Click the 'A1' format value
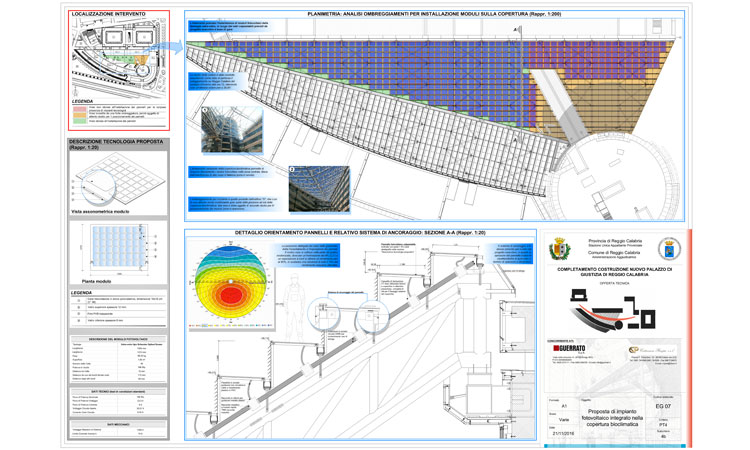Image resolution: width=750 pixels, height=450 pixels. 564,406
